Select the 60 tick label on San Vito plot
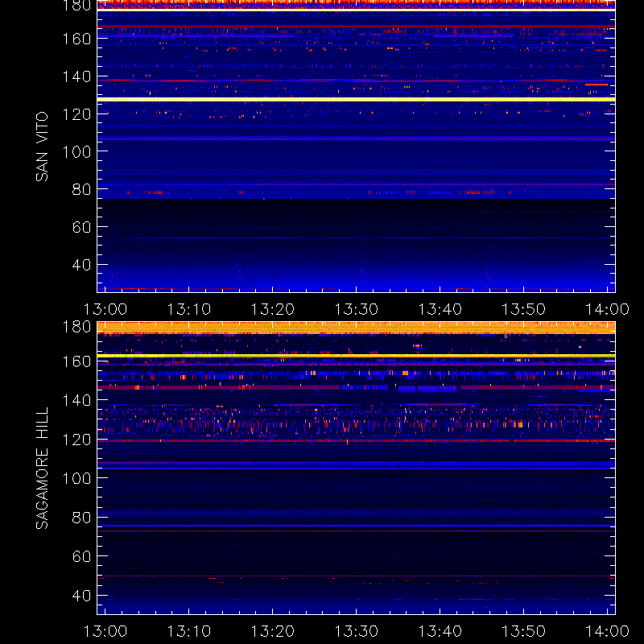 pos(82,227)
